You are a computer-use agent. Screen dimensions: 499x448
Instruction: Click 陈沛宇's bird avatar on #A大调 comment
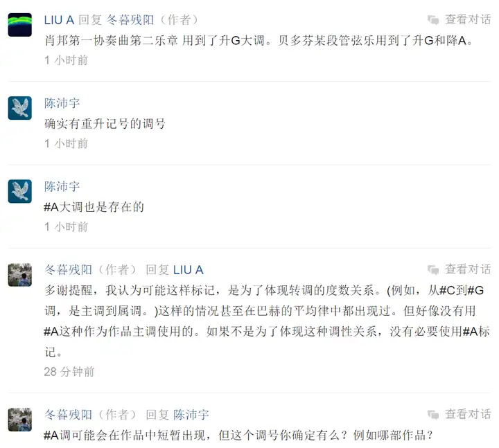(x=19, y=191)
